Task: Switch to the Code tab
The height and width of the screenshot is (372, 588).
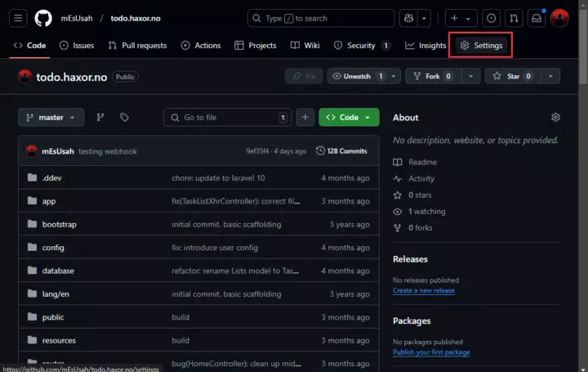Action: pyautogui.click(x=29, y=46)
